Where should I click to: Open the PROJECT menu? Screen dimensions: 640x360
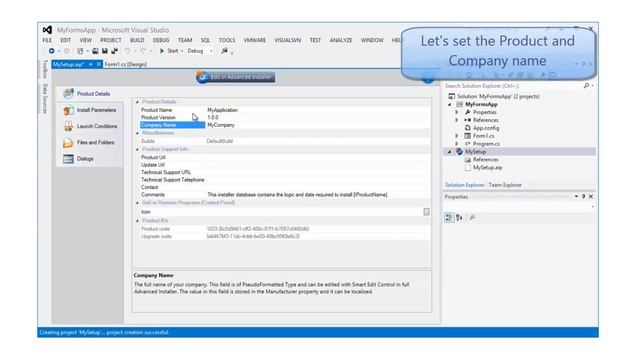tap(111, 40)
